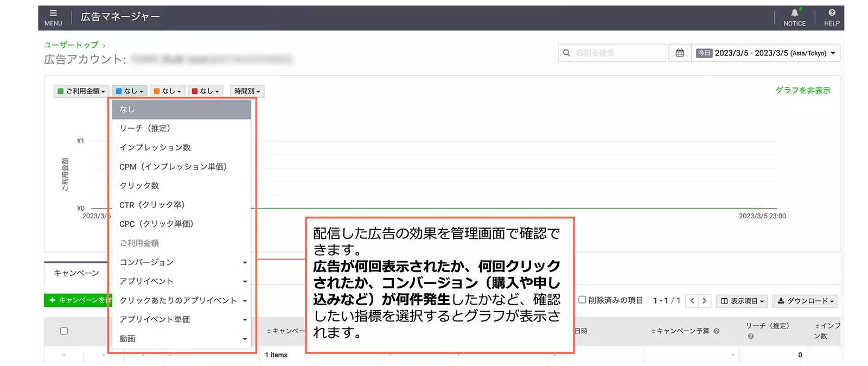This screenshot has width=868, height=366.
Task: Click the ダウンロード button
Action: click(x=805, y=301)
